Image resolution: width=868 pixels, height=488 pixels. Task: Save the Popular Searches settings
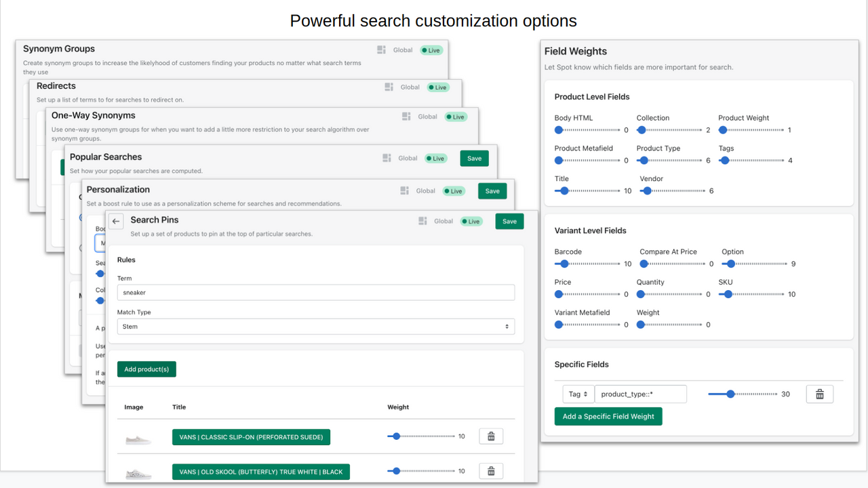tap(474, 159)
